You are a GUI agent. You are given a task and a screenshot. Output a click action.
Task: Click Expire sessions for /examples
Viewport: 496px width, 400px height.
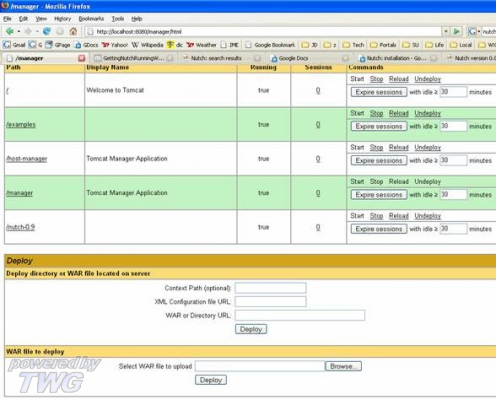[379, 126]
